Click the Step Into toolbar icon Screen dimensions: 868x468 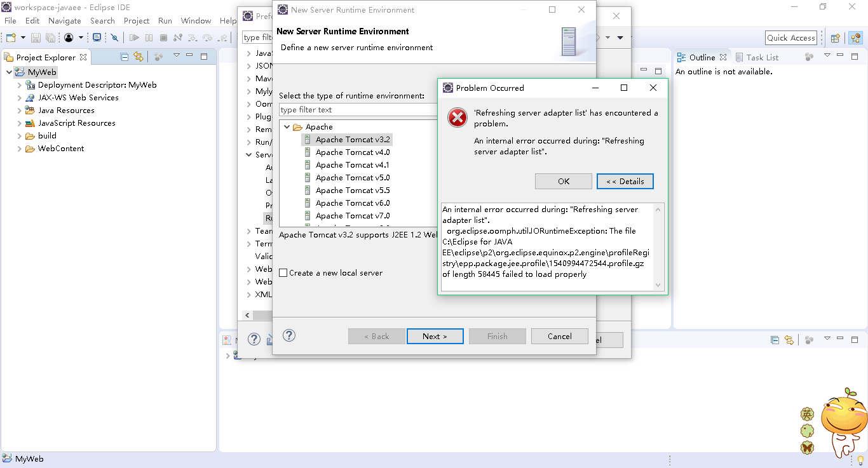(x=193, y=38)
